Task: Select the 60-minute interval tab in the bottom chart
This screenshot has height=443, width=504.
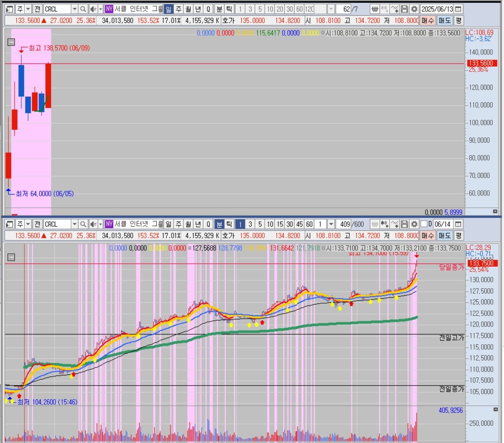Action: tap(310, 224)
